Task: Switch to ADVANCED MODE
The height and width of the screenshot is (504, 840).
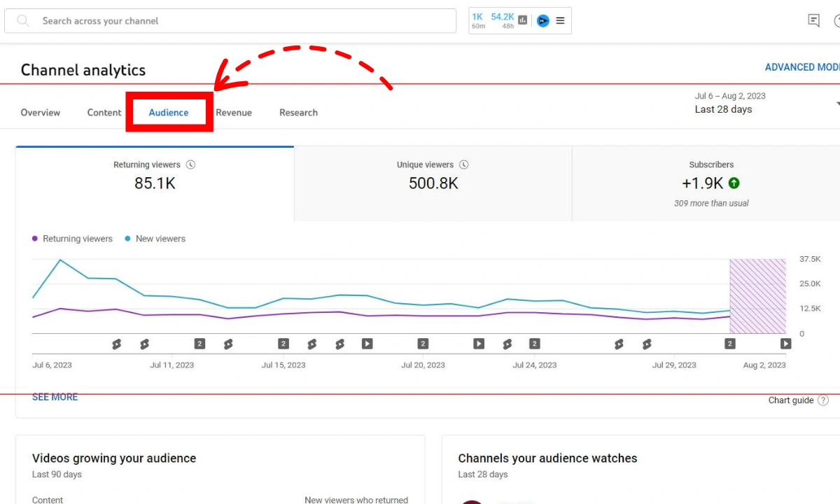Action: (x=802, y=67)
